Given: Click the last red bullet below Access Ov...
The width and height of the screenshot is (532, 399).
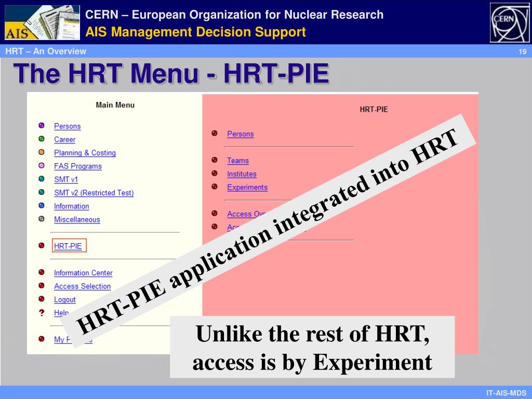Looking at the screenshot, I should pyautogui.click(x=215, y=227).
